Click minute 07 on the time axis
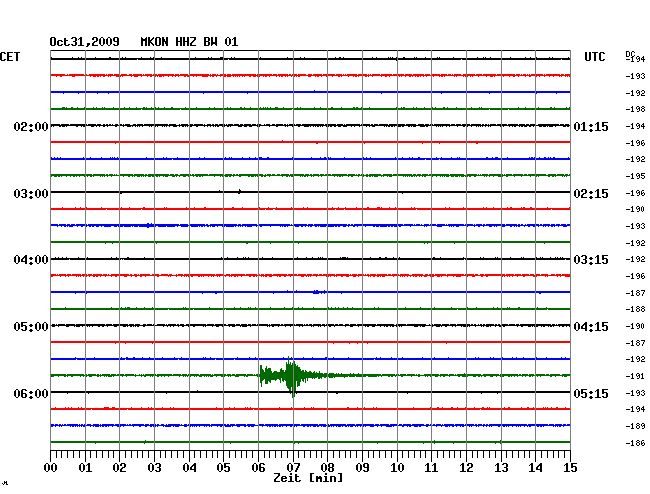This screenshot has width=650, height=494. point(293,467)
